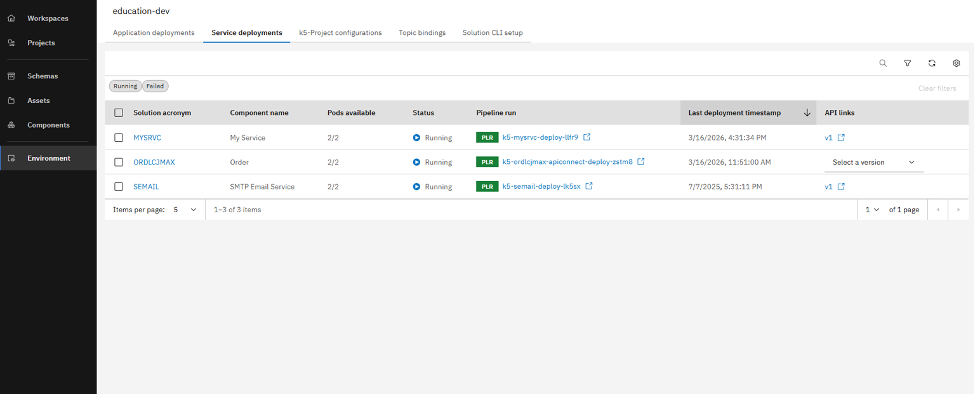Switch to the Application deployments tab

click(x=154, y=32)
